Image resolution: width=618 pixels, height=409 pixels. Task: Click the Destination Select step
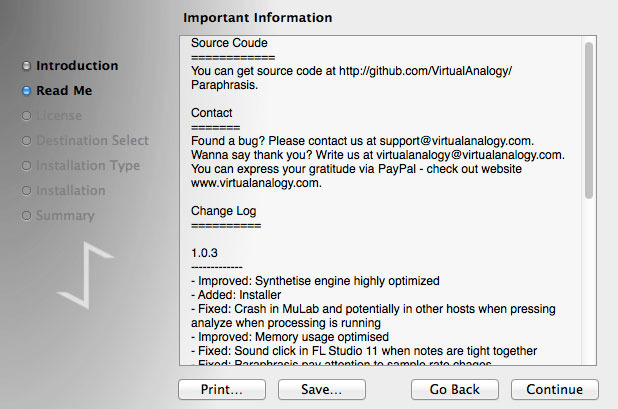click(92, 140)
